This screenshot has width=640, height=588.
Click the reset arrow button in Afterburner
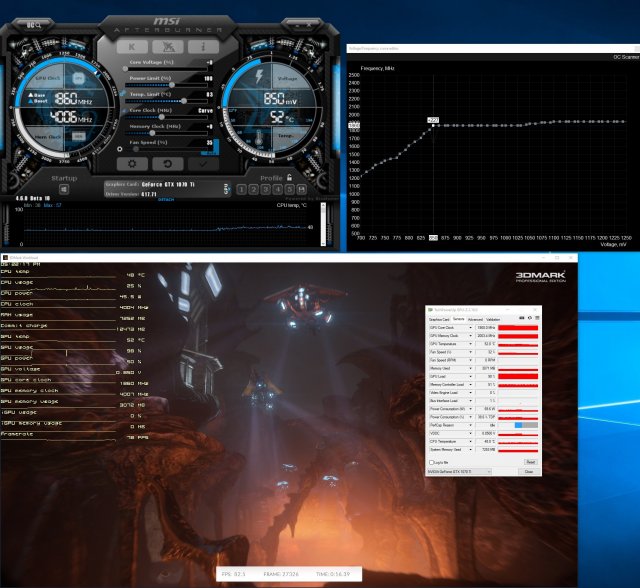(x=167, y=164)
